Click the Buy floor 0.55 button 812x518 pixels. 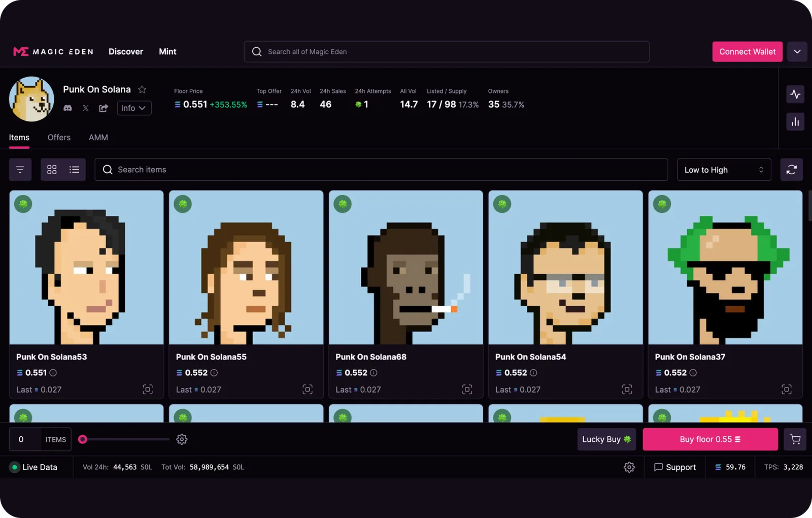pyautogui.click(x=710, y=439)
